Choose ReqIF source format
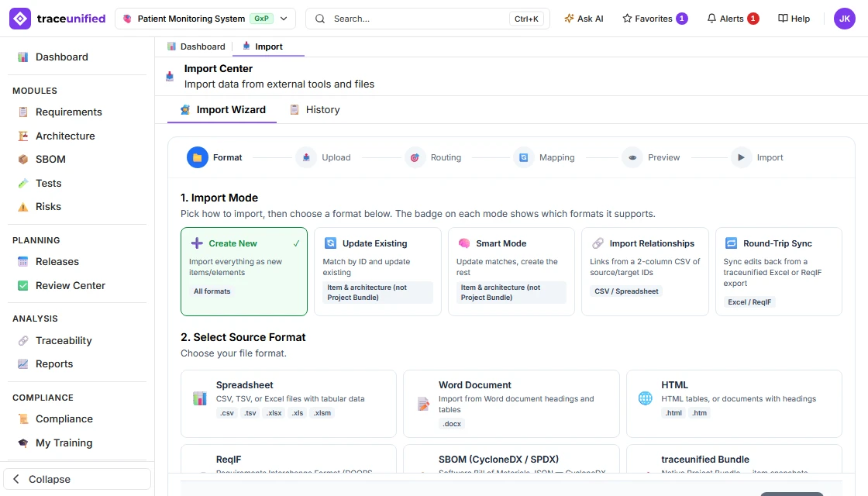 (x=288, y=459)
